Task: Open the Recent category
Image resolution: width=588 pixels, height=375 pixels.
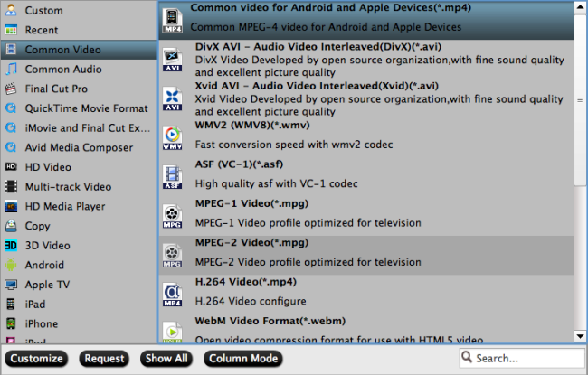Action: pyautogui.click(x=79, y=30)
